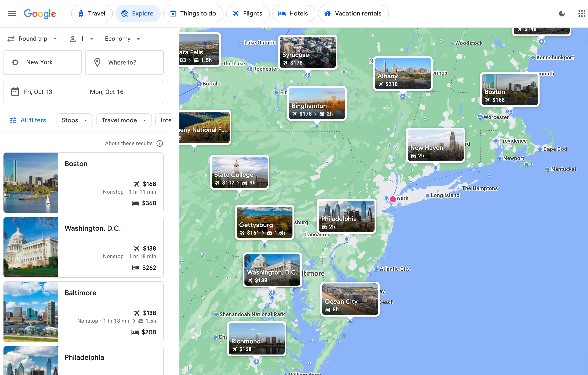588x375 pixels.
Task: Click the Rochester airport marker
Action: 249,69
